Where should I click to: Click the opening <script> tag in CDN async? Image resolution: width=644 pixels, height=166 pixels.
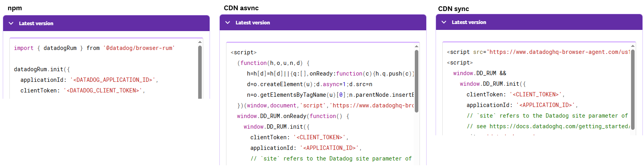(243, 52)
